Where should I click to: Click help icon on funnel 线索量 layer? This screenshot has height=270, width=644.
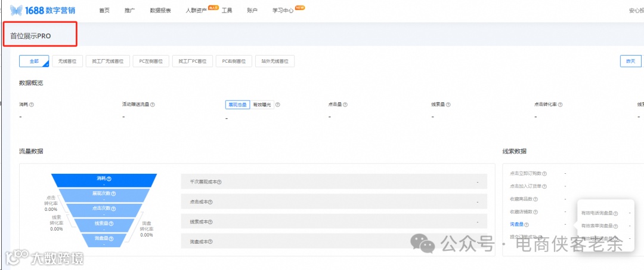coord(111,223)
